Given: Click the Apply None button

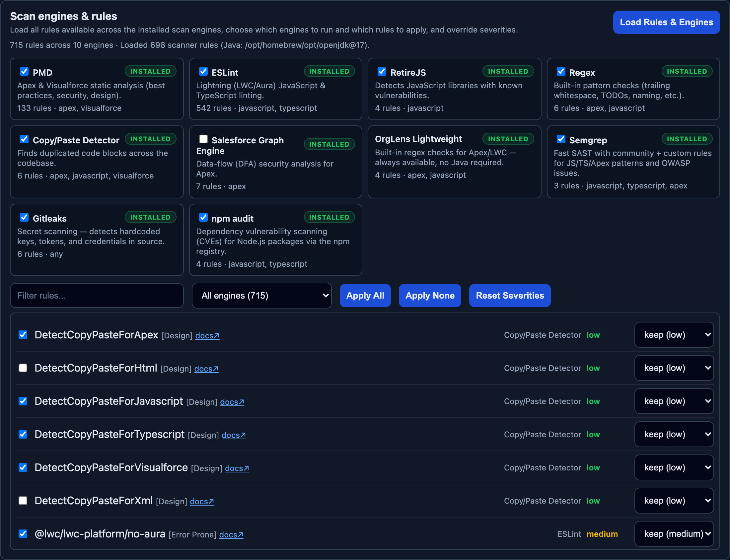Looking at the screenshot, I should pos(430,295).
